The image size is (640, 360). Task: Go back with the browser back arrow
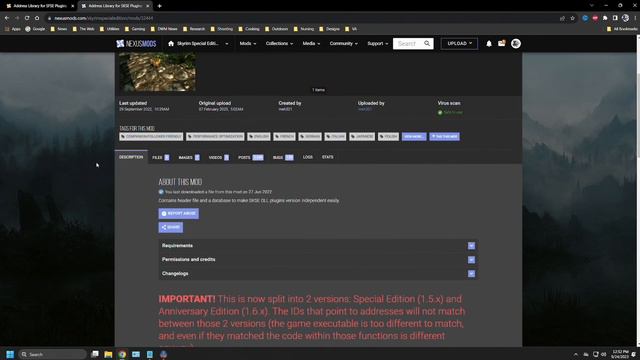tap(7, 18)
